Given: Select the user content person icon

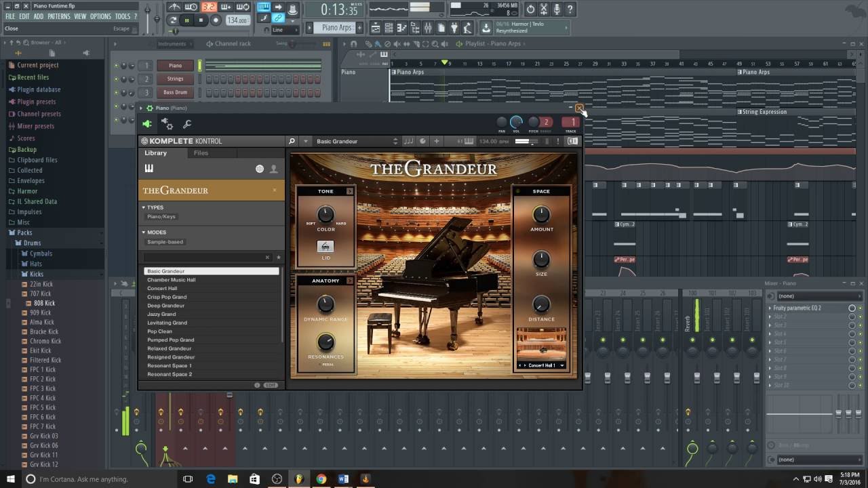Looking at the screenshot, I should click(x=274, y=169).
